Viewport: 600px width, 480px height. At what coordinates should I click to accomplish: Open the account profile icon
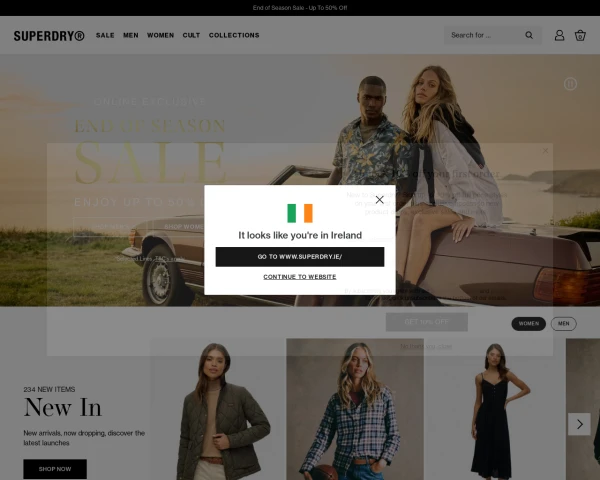coord(559,35)
